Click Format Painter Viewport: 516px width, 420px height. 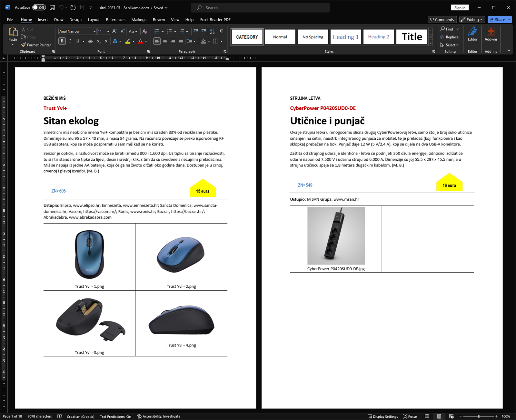(x=36, y=45)
